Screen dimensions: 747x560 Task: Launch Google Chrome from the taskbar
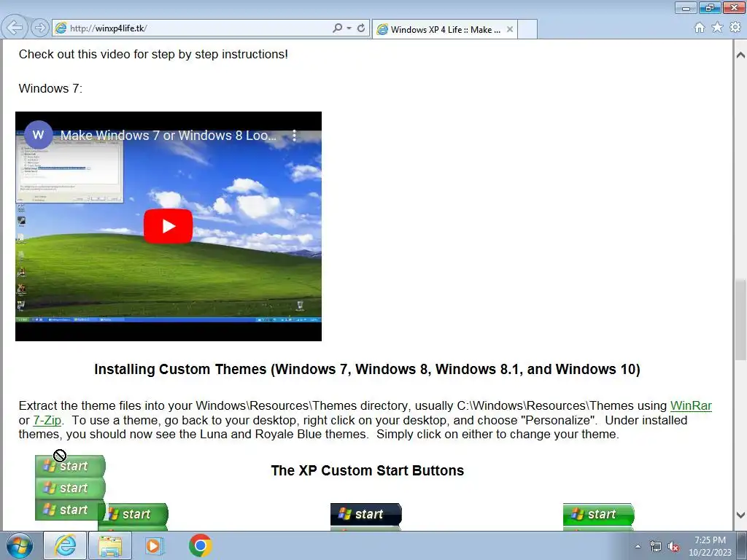[x=200, y=545]
